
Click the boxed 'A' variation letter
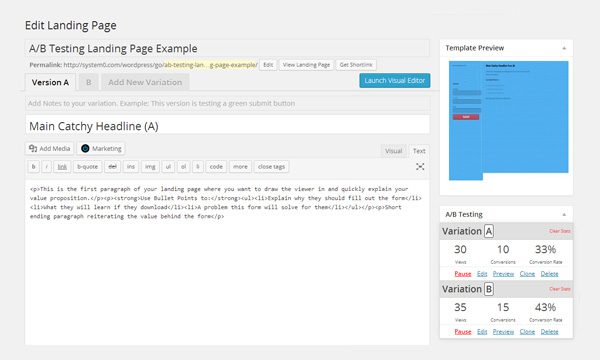click(489, 231)
